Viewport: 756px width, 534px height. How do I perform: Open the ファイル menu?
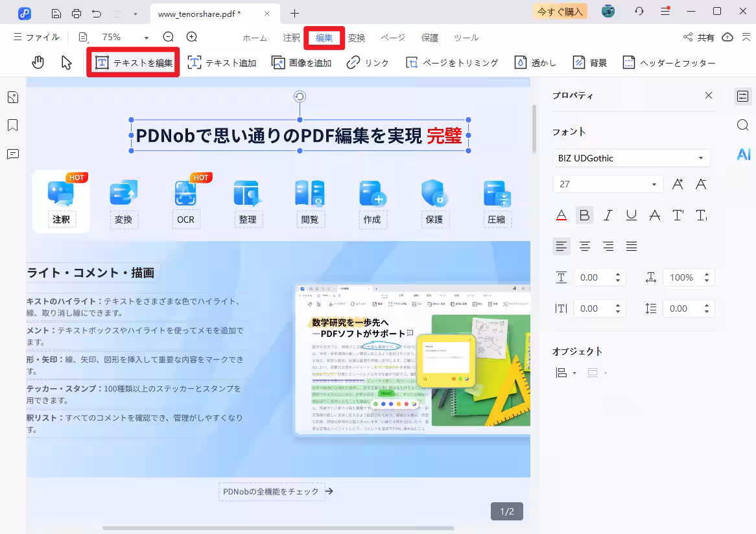pos(36,37)
